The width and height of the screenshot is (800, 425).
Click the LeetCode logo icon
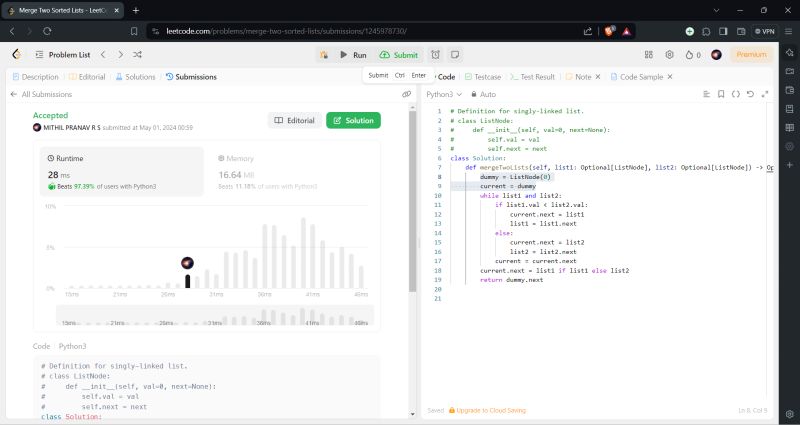pyautogui.click(x=17, y=55)
